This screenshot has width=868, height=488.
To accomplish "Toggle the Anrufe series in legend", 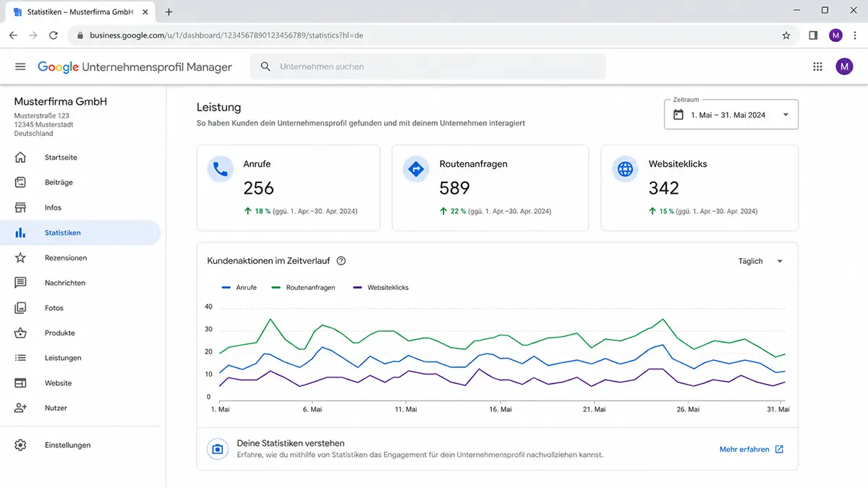I will 239,288.
